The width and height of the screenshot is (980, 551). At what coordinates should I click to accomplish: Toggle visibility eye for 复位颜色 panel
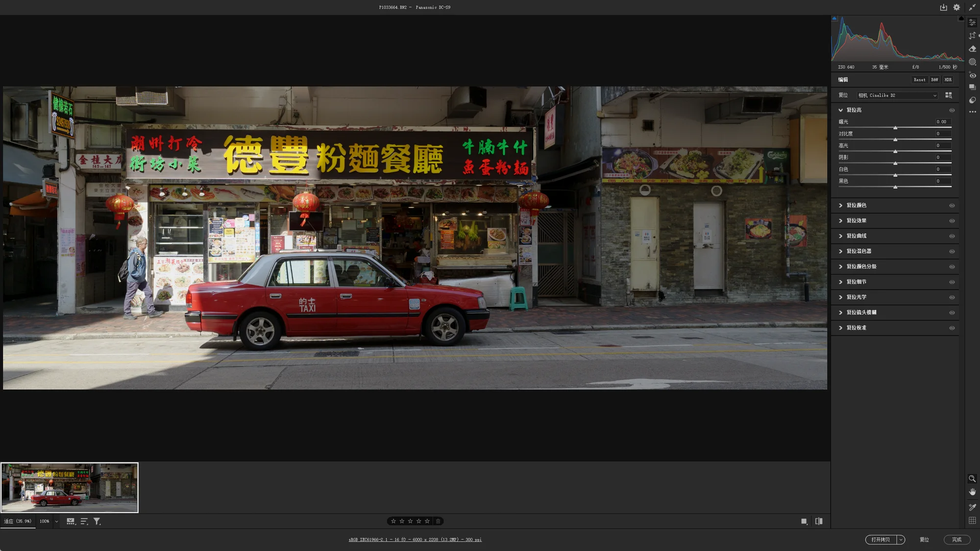[x=952, y=206]
